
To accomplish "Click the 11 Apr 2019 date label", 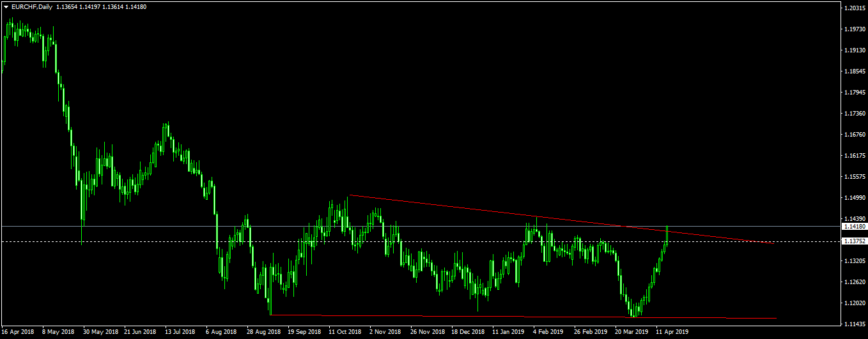I will pyautogui.click(x=672, y=333).
